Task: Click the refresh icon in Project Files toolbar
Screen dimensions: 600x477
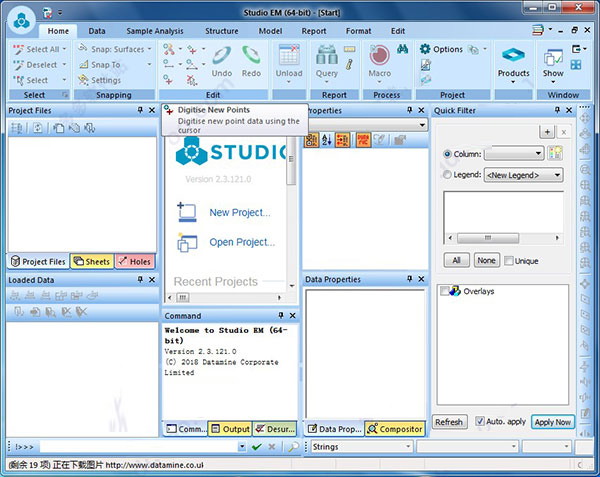Action: click(38, 128)
